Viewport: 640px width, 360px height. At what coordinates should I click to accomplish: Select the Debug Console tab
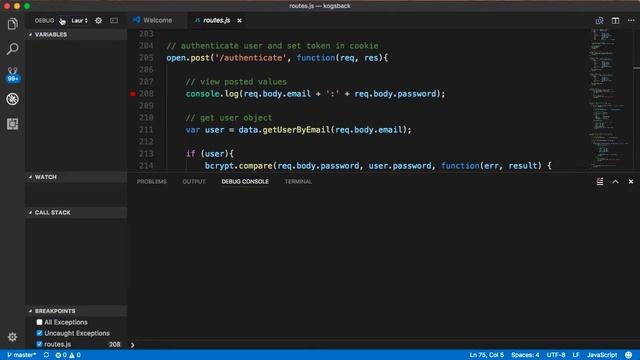click(245, 182)
